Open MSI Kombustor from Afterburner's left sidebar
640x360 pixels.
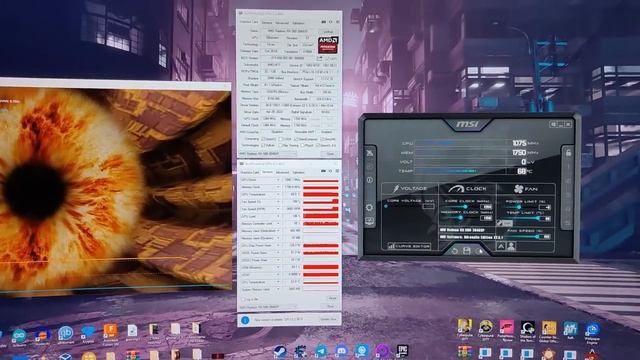pyautogui.click(x=369, y=153)
